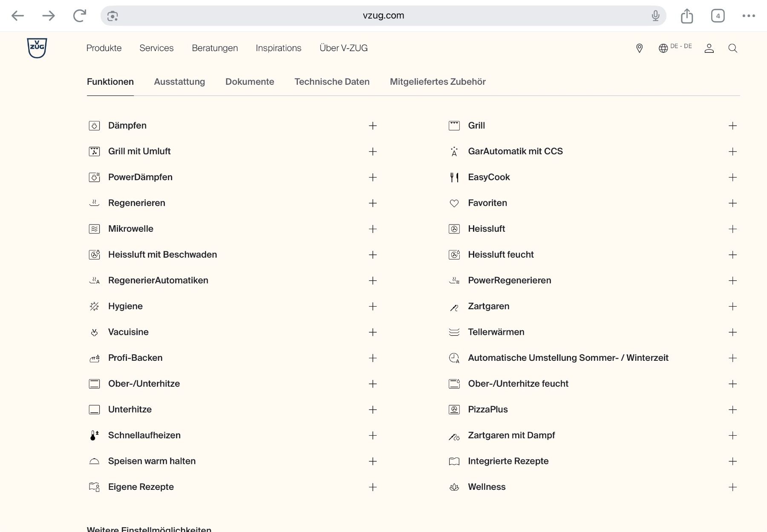Expand the Heissluft feucht row
Image resolution: width=767 pixels, height=532 pixels.
pyautogui.click(x=732, y=255)
